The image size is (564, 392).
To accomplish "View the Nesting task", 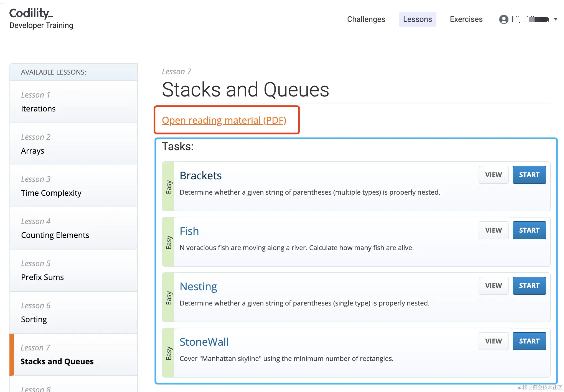I will [493, 286].
